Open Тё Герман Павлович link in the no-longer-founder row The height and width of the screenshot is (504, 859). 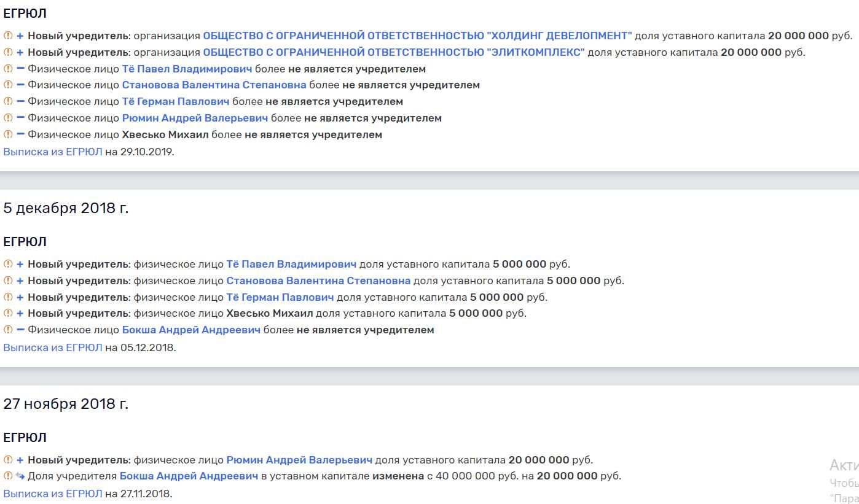[176, 101]
